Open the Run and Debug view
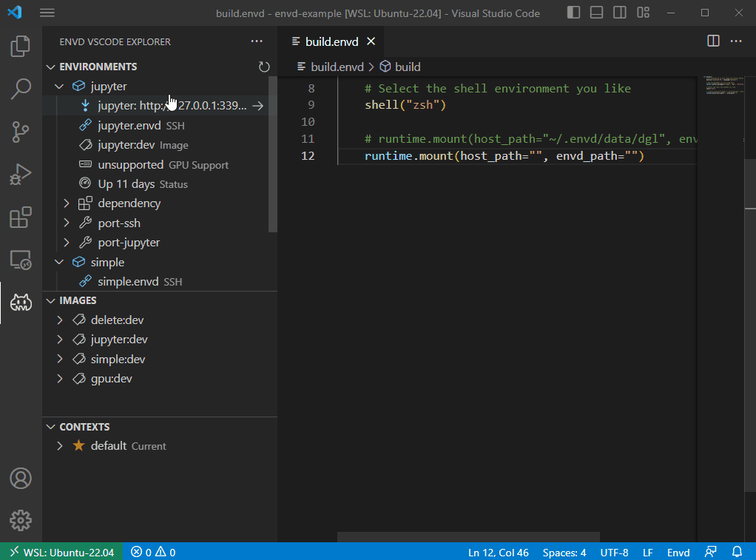 click(21, 175)
